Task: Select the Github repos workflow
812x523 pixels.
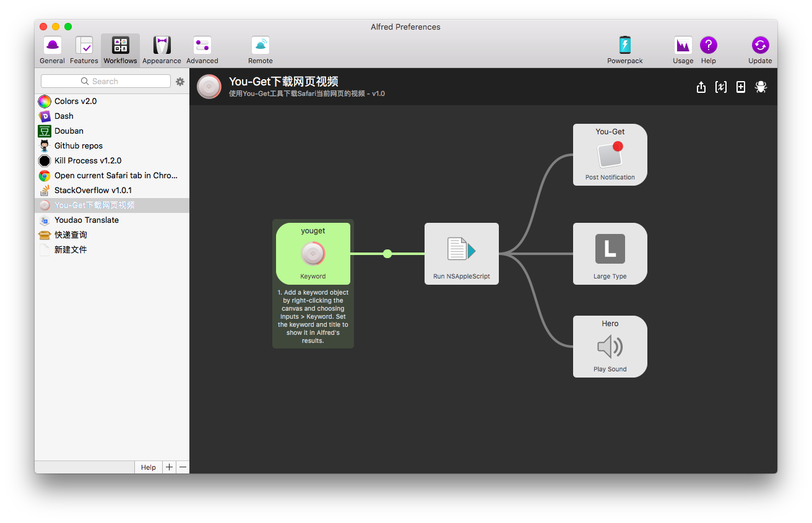Action: tap(112, 146)
